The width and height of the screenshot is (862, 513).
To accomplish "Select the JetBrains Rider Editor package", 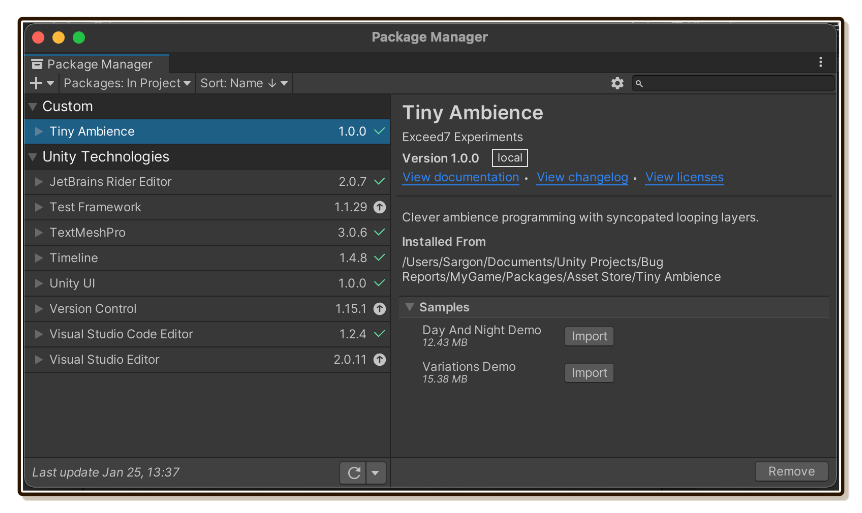I will click(x=207, y=181).
